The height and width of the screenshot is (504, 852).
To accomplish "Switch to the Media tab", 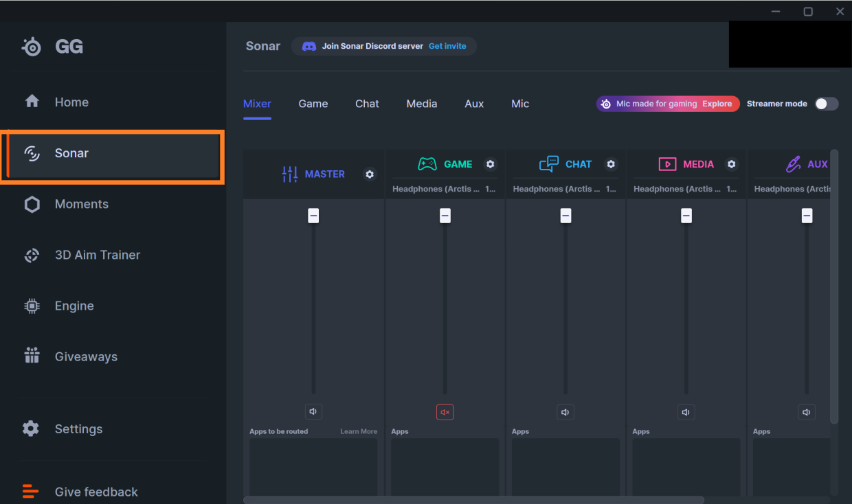I will click(x=421, y=104).
